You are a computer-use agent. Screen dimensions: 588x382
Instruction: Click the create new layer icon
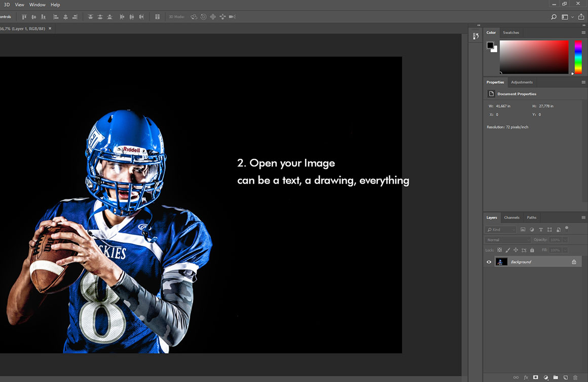tap(565, 377)
